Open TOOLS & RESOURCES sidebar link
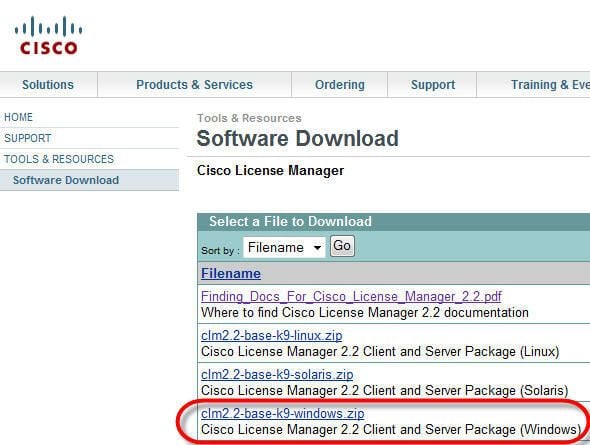 tap(59, 159)
